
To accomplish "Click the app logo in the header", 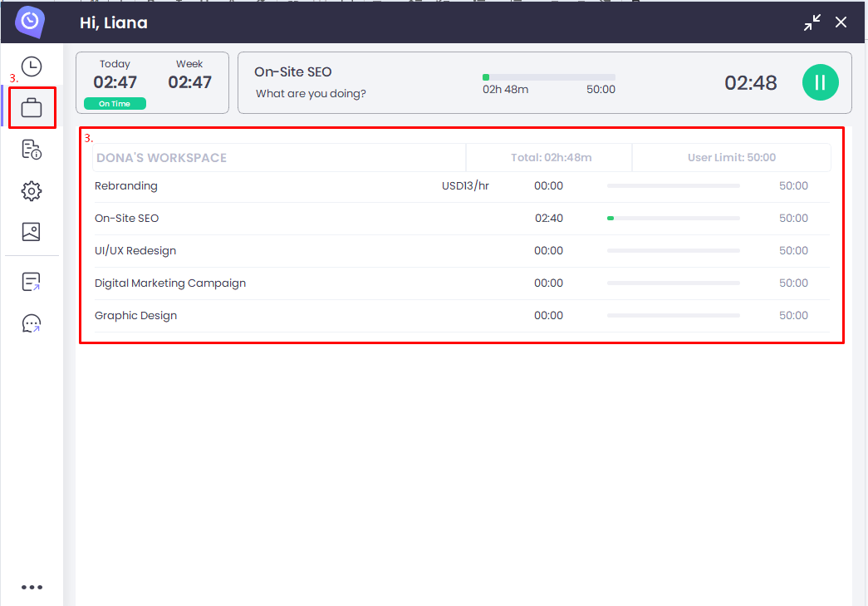I will tap(30, 22).
